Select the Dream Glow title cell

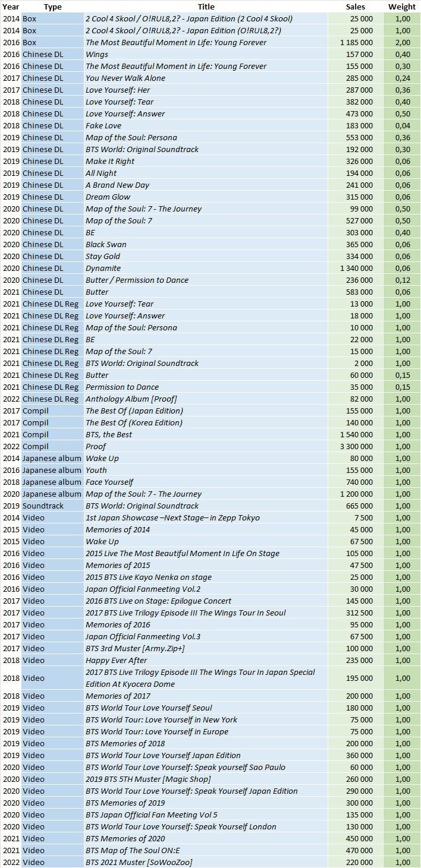(108, 197)
